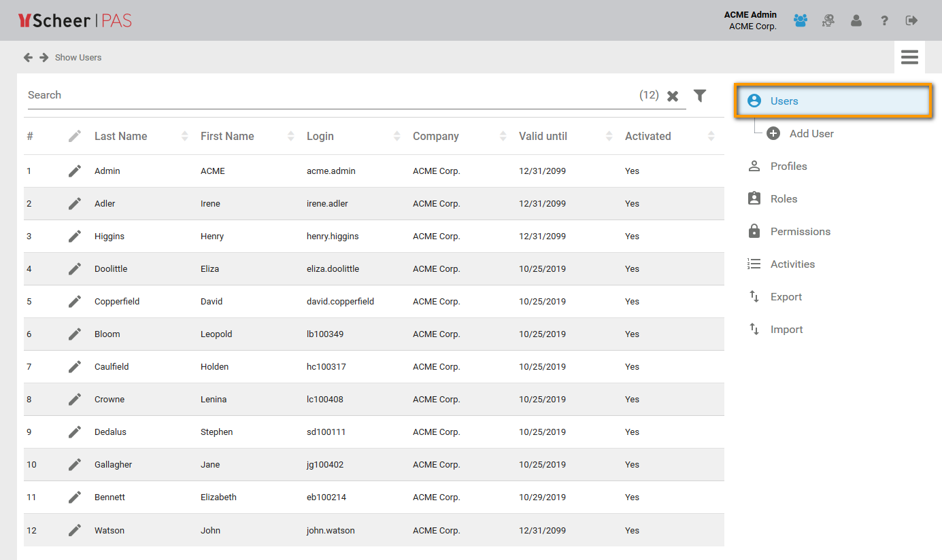The height and width of the screenshot is (560, 942).
Task: Clear the search with the X icon
Action: coord(673,96)
